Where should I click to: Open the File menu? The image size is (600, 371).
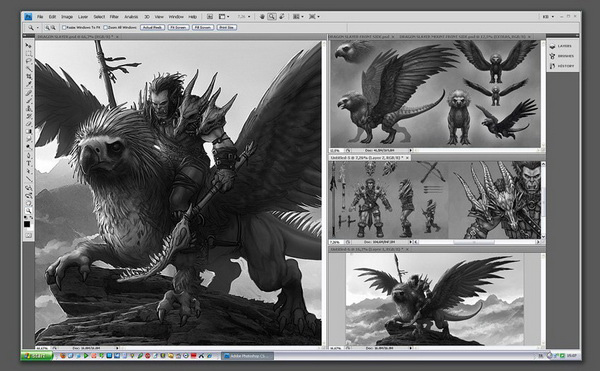(x=40, y=16)
